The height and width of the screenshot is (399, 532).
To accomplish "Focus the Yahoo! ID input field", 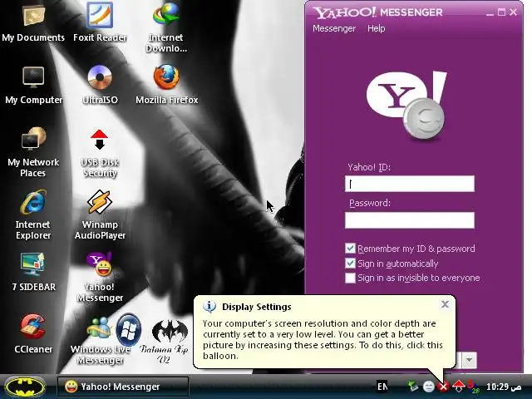I will [x=410, y=184].
